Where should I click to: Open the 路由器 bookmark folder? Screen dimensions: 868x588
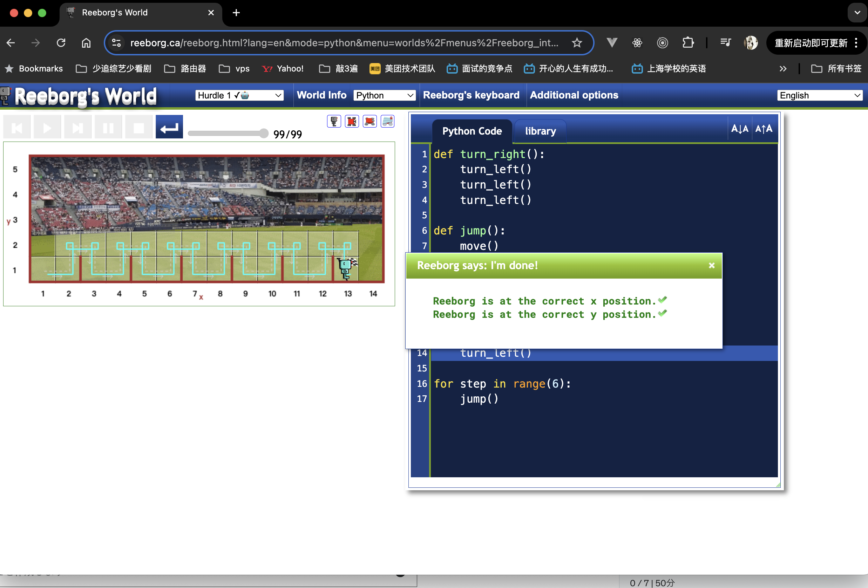coord(185,69)
